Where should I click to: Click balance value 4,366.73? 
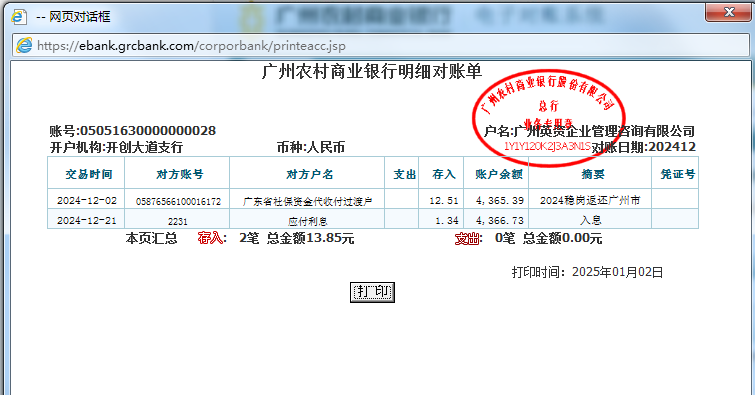click(499, 221)
